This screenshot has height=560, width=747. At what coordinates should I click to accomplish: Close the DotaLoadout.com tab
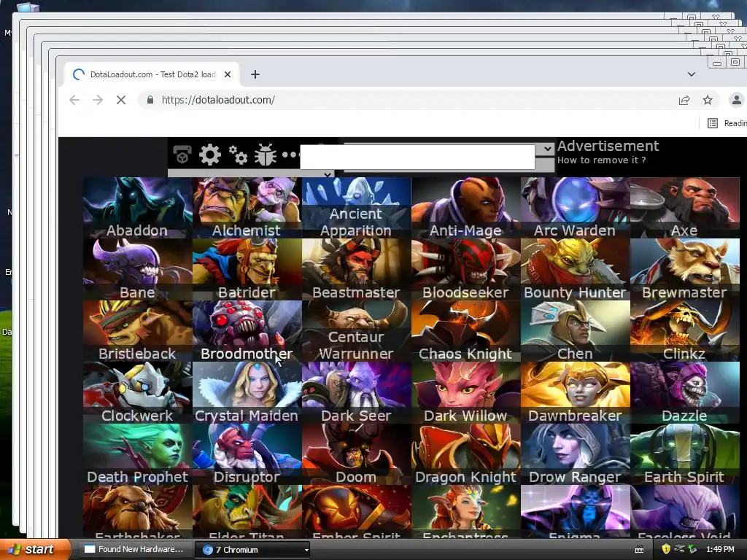coord(228,74)
